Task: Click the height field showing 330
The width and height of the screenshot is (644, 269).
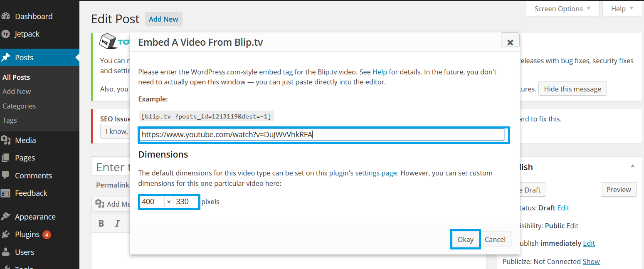Action: [186, 202]
